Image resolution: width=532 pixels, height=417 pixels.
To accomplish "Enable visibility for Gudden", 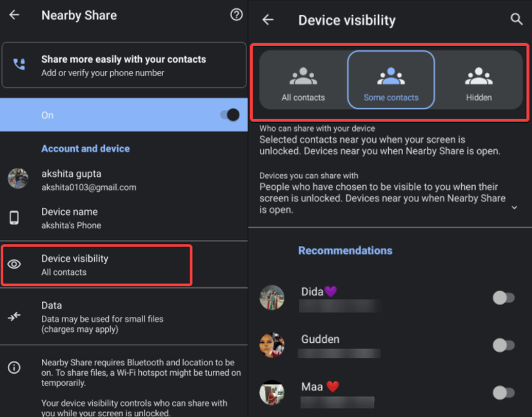I will point(502,345).
